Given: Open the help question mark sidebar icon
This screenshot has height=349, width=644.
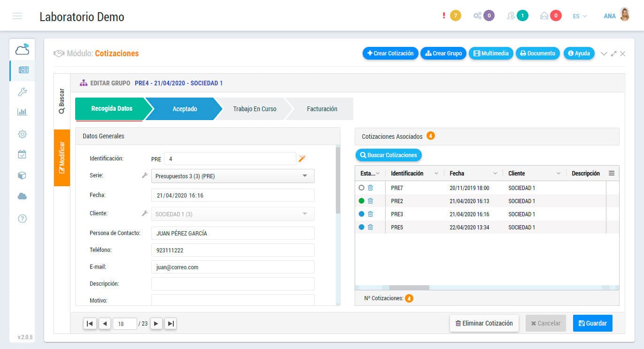Looking at the screenshot, I should (x=22, y=219).
